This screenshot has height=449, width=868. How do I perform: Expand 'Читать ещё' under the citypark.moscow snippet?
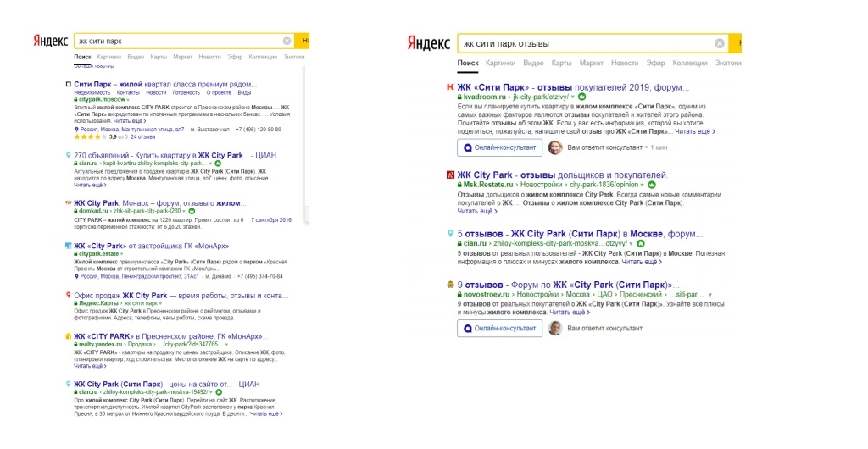click(x=130, y=121)
